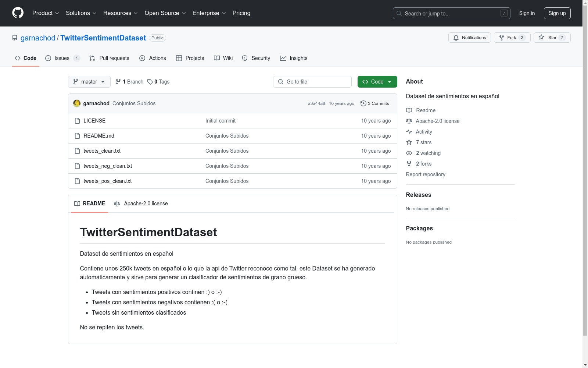Screen dimensions: 588x368
Task: Click the scale icon beside Apache-2.0 license in About
Action: [409, 121]
